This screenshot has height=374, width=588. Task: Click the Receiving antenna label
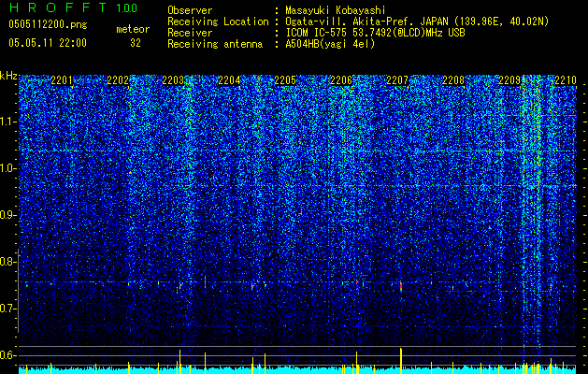(215, 44)
